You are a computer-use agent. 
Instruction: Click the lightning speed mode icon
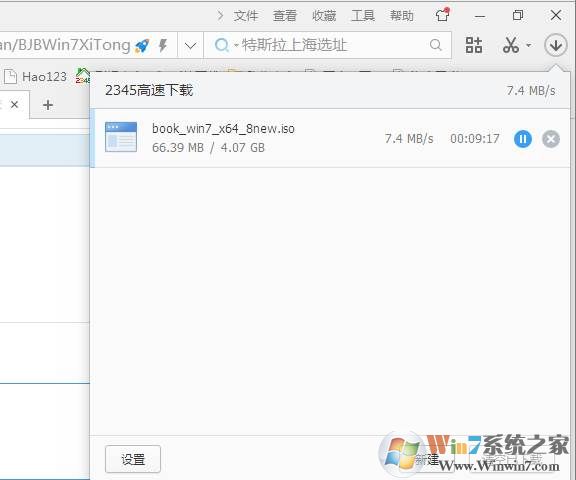pos(162,46)
